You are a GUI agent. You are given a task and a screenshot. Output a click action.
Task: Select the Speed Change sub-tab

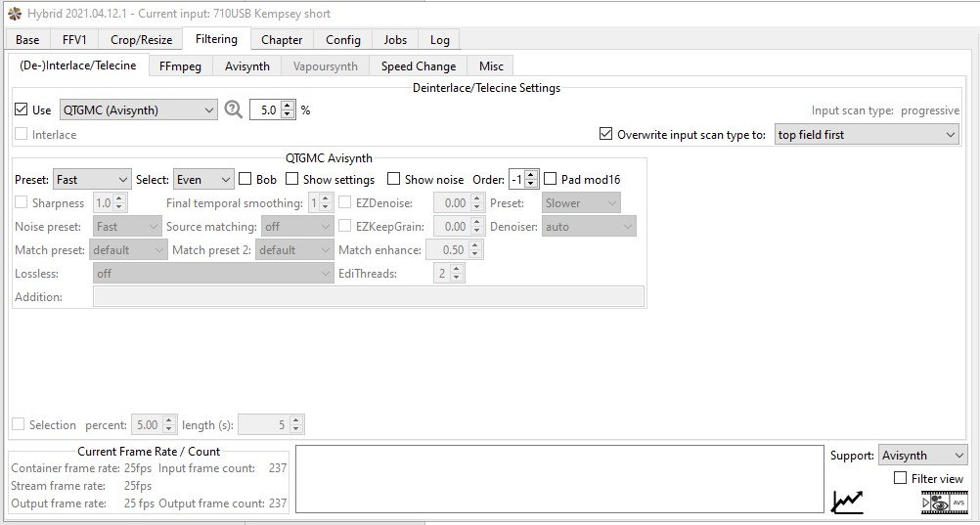[x=418, y=66]
